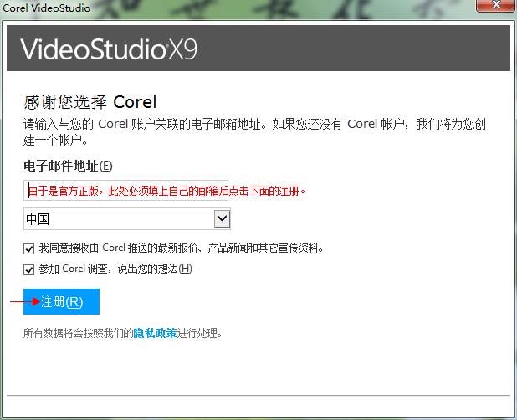This screenshot has height=420, width=517.
Task: Click the email address input field
Action: (x=125, y=190)
